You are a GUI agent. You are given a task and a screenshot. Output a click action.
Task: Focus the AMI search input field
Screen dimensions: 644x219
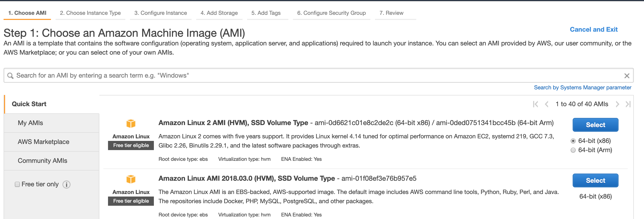pos(318,76)
